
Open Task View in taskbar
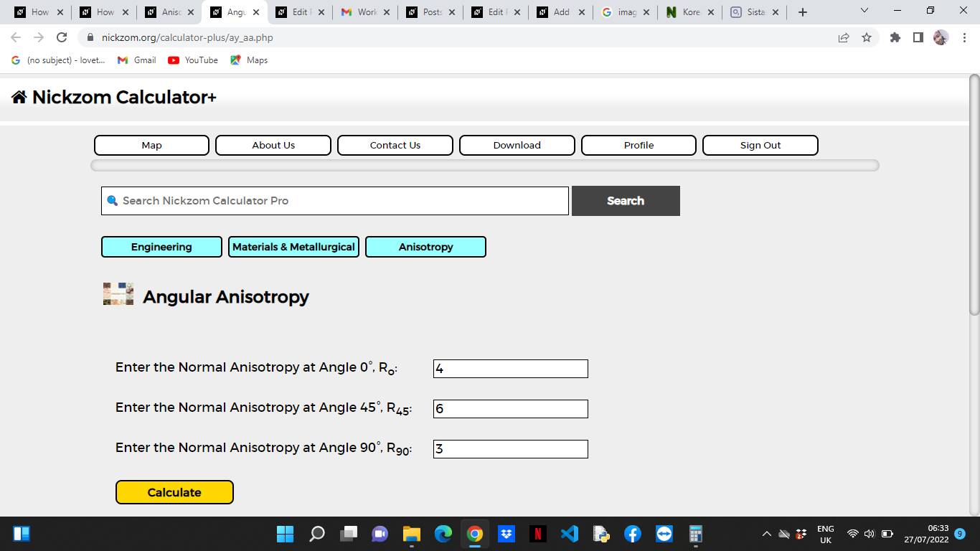349,534
